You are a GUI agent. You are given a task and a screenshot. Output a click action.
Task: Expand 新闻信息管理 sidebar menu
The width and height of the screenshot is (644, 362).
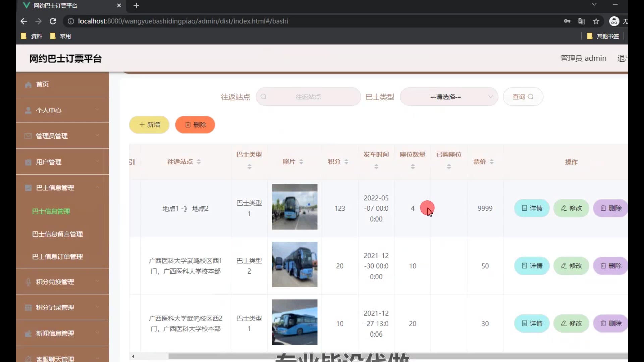coord(62,333)
